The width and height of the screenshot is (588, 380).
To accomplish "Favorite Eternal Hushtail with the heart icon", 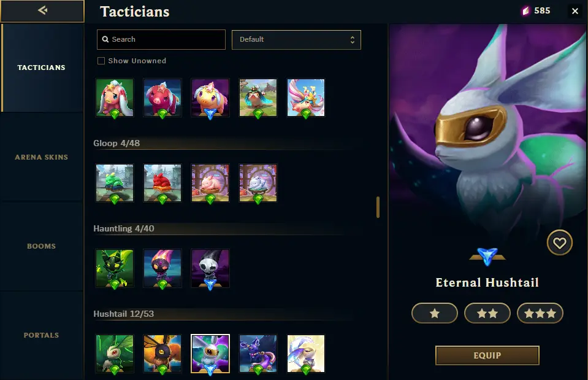I will (x=560, y=243).
